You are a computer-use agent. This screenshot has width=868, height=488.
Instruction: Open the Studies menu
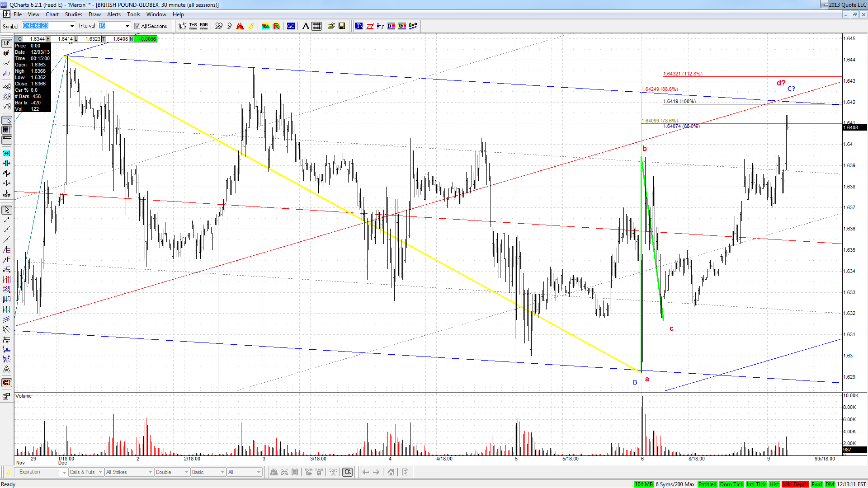pyautogui.click(x=73, y=14)
